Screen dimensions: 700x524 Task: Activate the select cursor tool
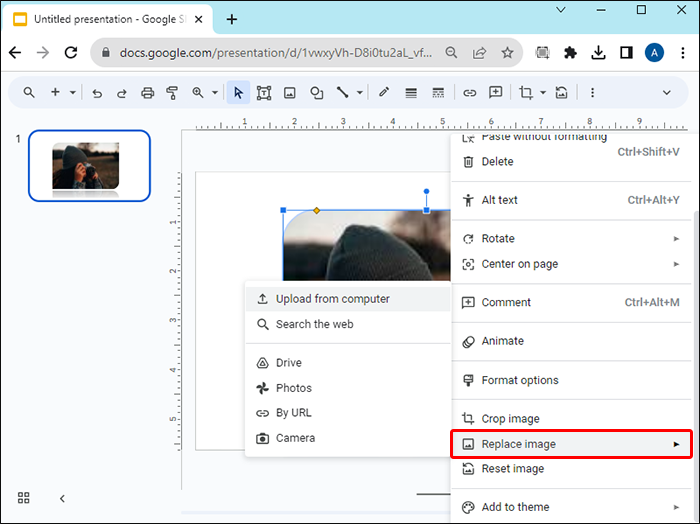click(238, 92)
